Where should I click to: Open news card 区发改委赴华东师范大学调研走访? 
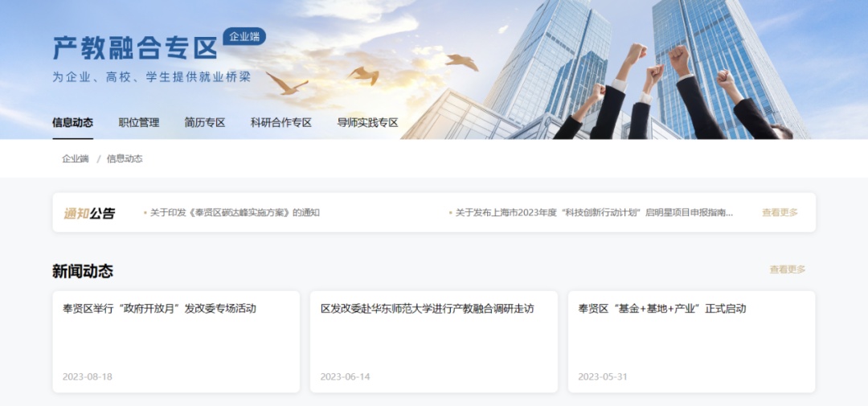(433, 342)
